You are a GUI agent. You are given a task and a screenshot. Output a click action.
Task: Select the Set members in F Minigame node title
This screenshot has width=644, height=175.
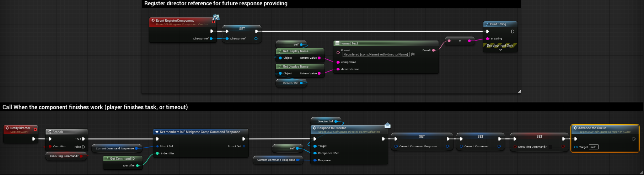point(200,132)
